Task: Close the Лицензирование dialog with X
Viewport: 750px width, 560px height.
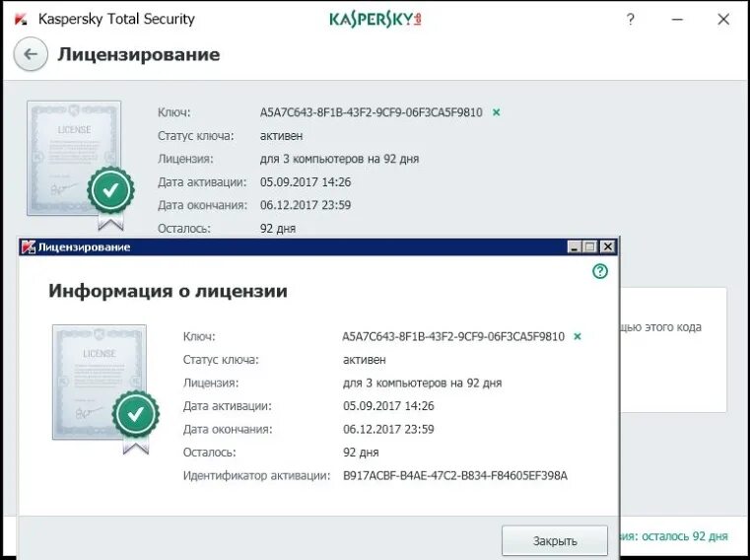Action: coord(607,247)
